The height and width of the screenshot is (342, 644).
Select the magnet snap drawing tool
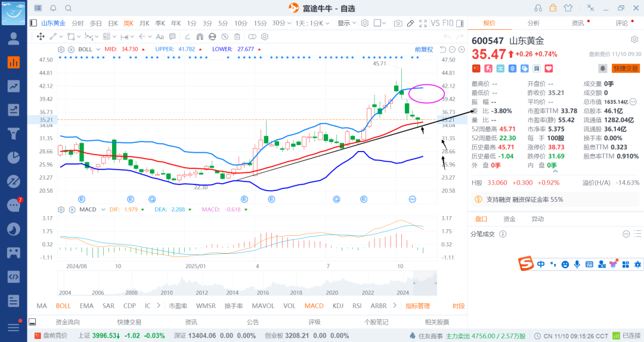click(199, 37)
